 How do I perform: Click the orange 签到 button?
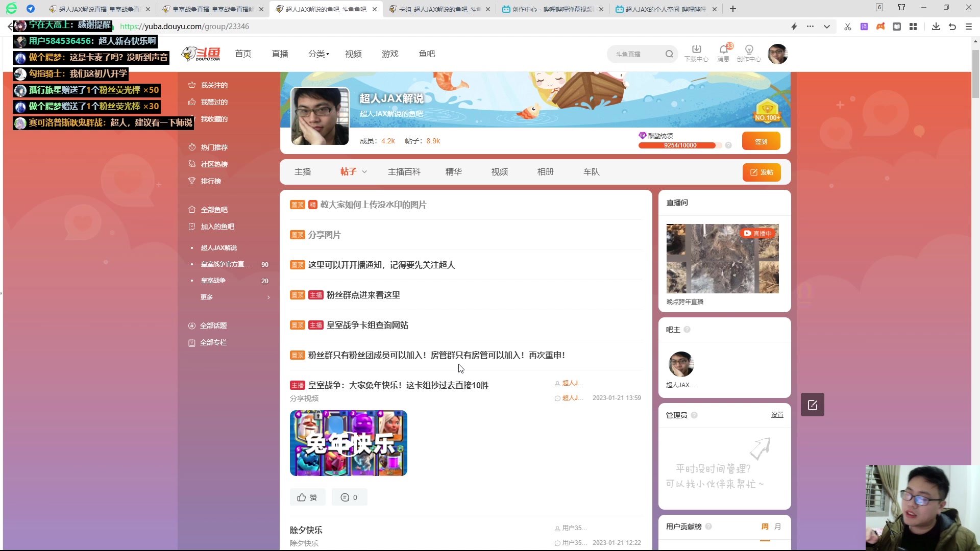click(761, 141)
